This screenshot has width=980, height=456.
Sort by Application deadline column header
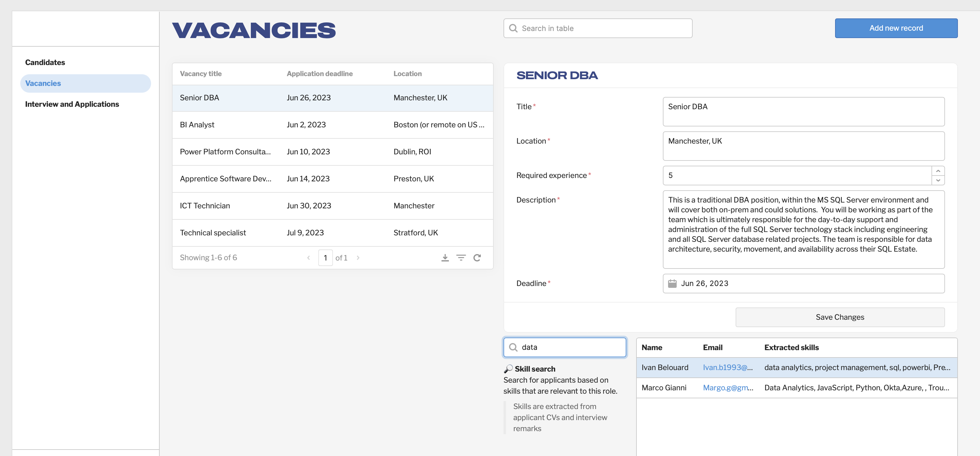[x=319, y=74]
